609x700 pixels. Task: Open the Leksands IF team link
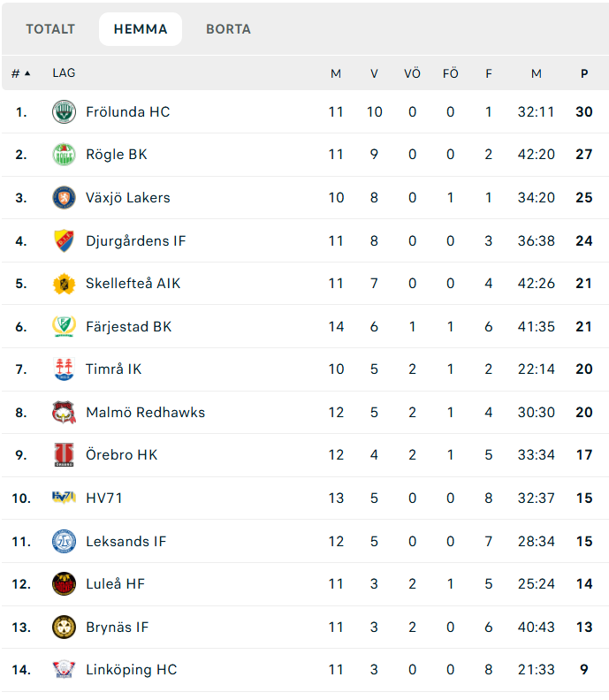click(126, 542)
